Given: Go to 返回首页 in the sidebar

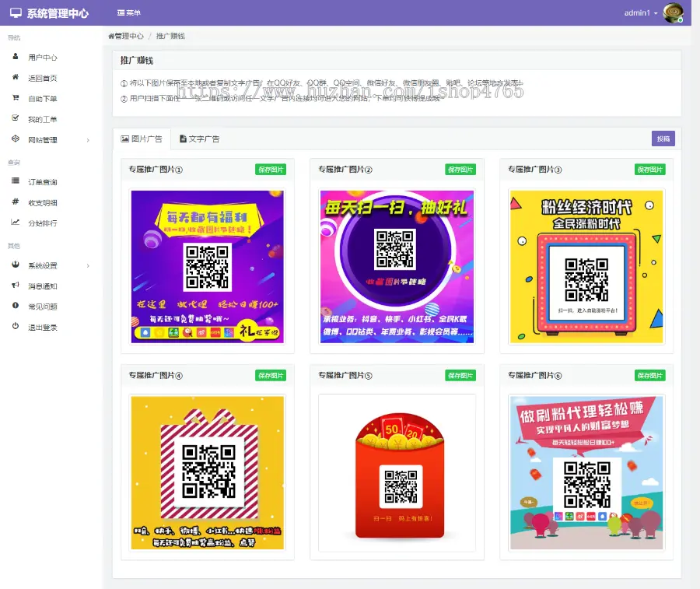Looking at the screenshot, I should tap(43, 78).
